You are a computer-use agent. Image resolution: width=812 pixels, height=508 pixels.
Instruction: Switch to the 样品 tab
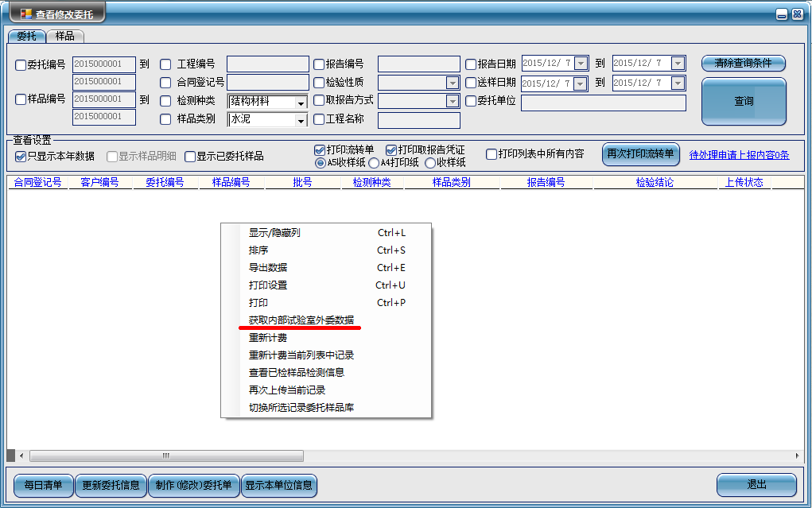65,36
